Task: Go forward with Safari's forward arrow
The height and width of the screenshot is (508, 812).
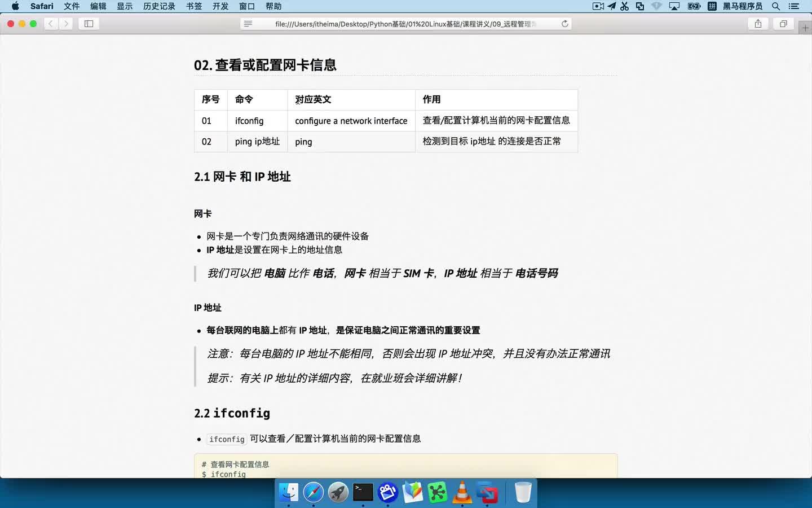Action: tap(66, 24)
